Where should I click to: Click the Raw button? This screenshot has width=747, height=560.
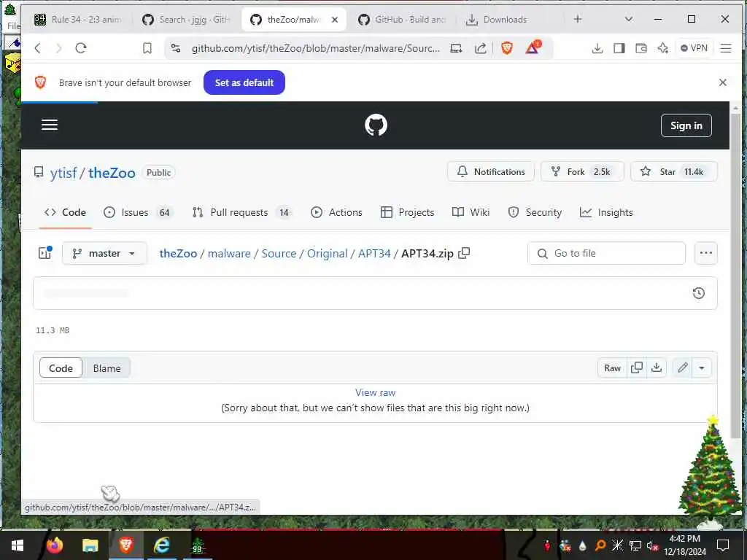coord(612,367)
